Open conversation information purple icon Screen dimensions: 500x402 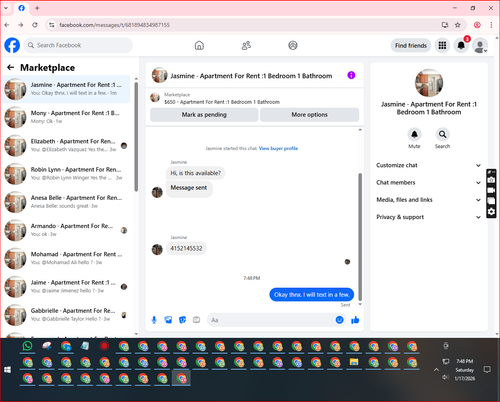(x=351, y=75)
